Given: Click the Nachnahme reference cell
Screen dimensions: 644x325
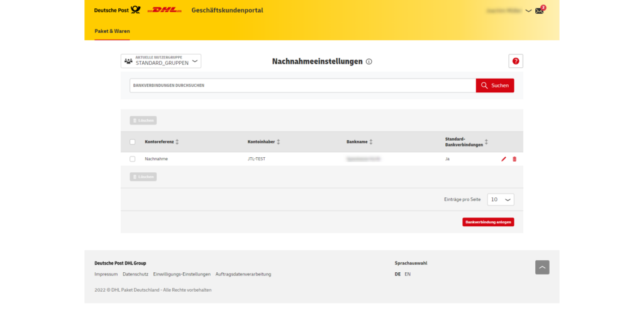Looking at the screenshot, I should [156, 159].
